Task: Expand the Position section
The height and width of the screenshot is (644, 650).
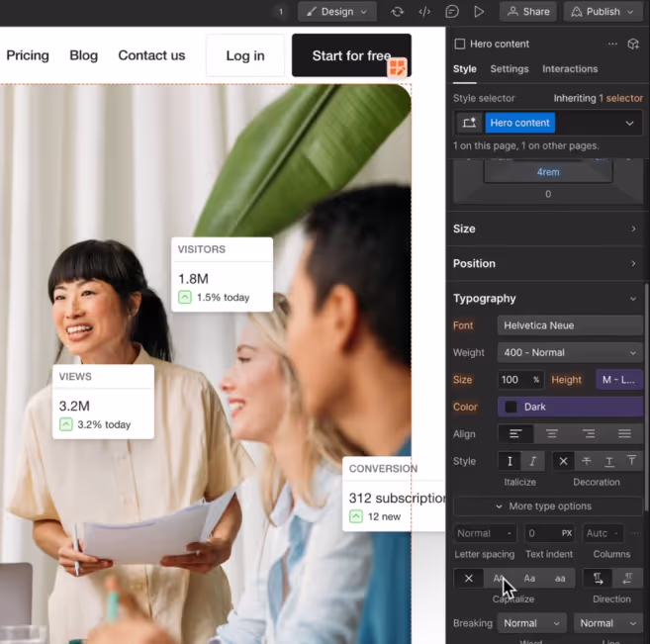Action: point(547,263)
